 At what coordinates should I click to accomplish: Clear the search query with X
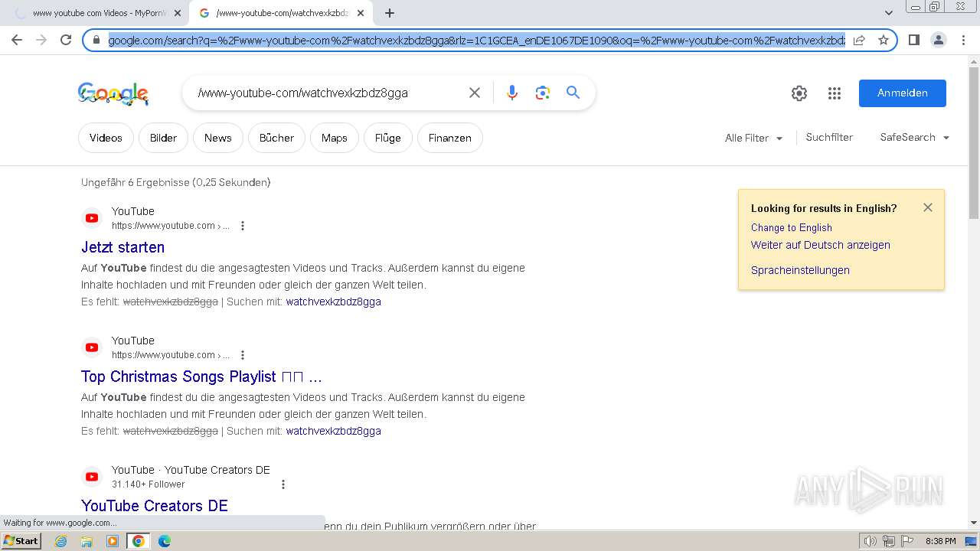tap(475, 93)
